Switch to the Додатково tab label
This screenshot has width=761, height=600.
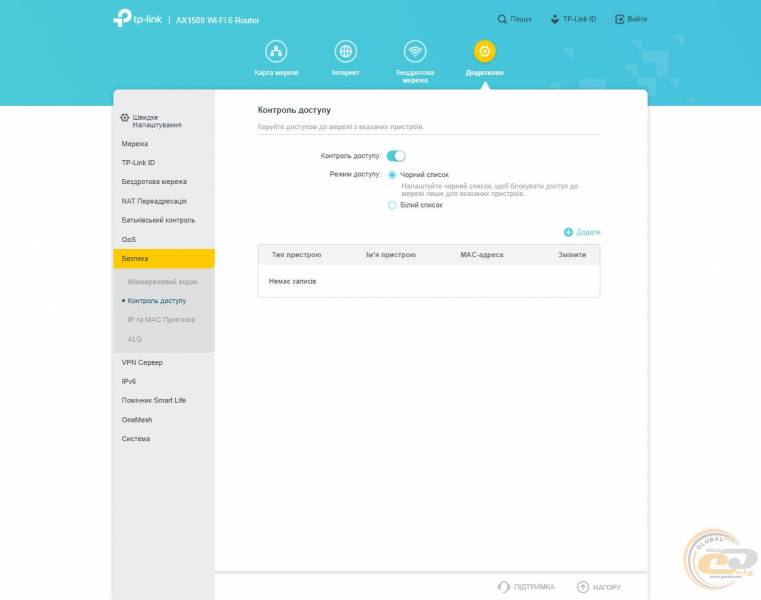point(484,72)
